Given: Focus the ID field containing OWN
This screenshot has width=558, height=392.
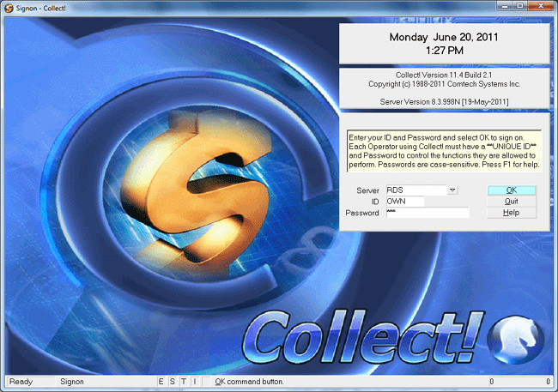Looking at the screenshot, I should [x=405, y=202].
